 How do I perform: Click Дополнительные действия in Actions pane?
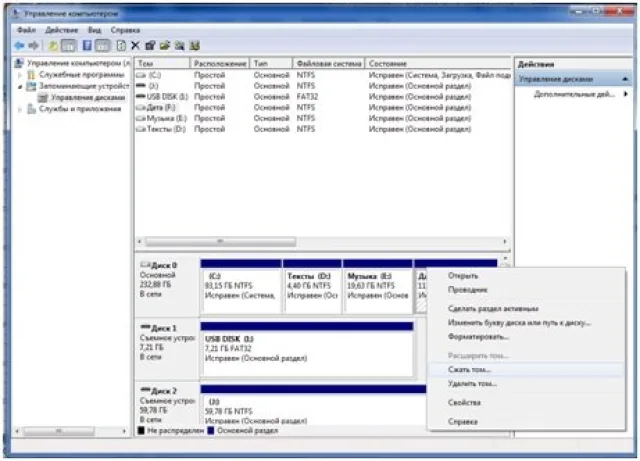[x=574, y=94]
